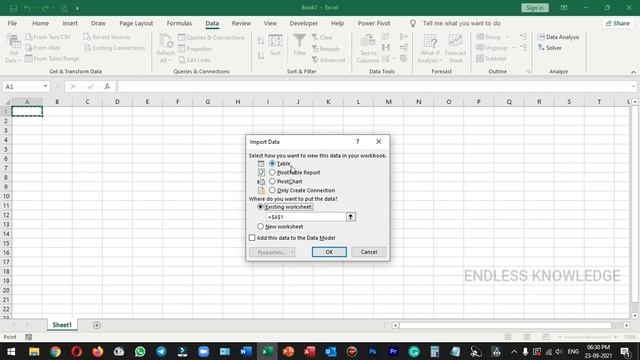Click From Text/CSV import
The height and width of the screenshot is (360, 640).
pyautogui.click(x=48, y=37)
